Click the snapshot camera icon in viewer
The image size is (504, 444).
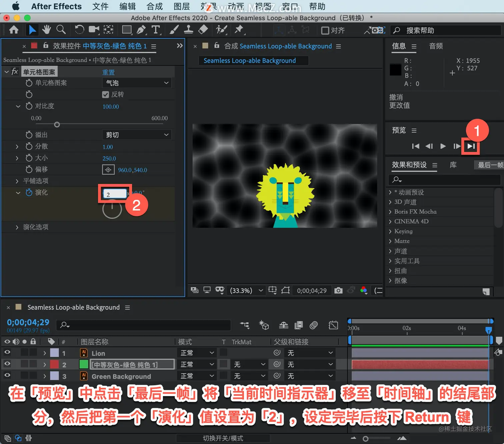pyautogui.click(x=338, y=290)
